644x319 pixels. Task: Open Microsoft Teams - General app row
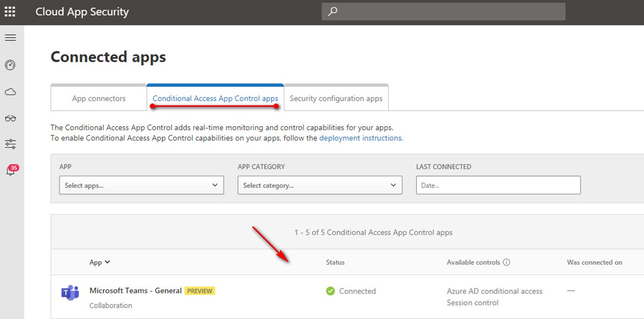(347, 297)
